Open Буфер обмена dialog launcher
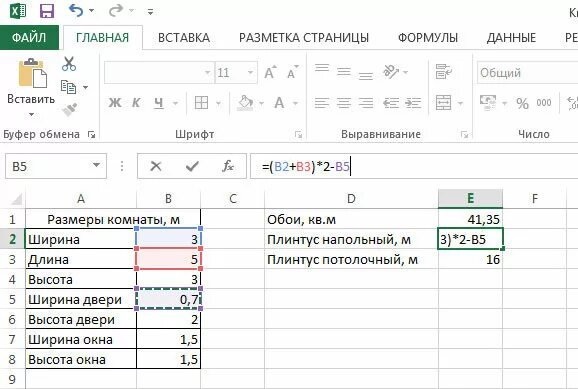The width and height of the screenshot is (578, 389). (91, 135)
